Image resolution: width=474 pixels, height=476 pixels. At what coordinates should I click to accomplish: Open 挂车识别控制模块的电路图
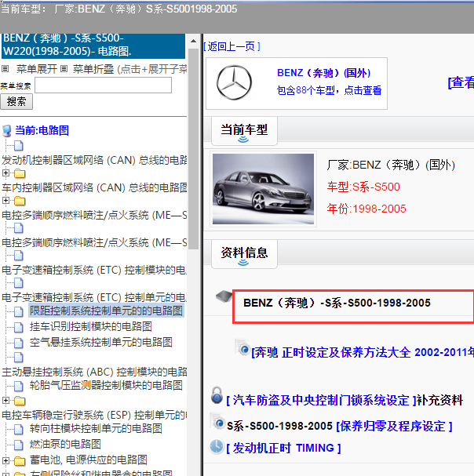tap(90, 327)
